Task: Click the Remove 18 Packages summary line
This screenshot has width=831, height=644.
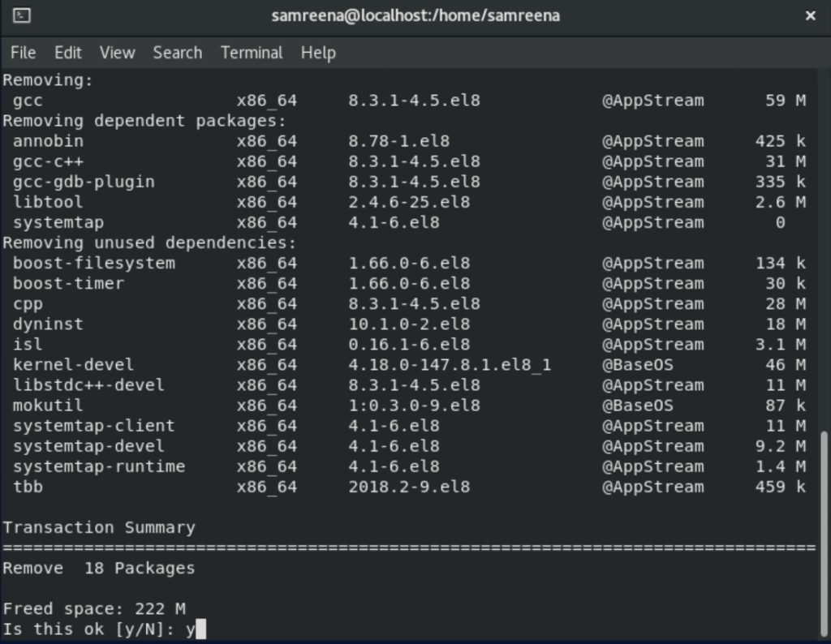Action: pos(97,567)
